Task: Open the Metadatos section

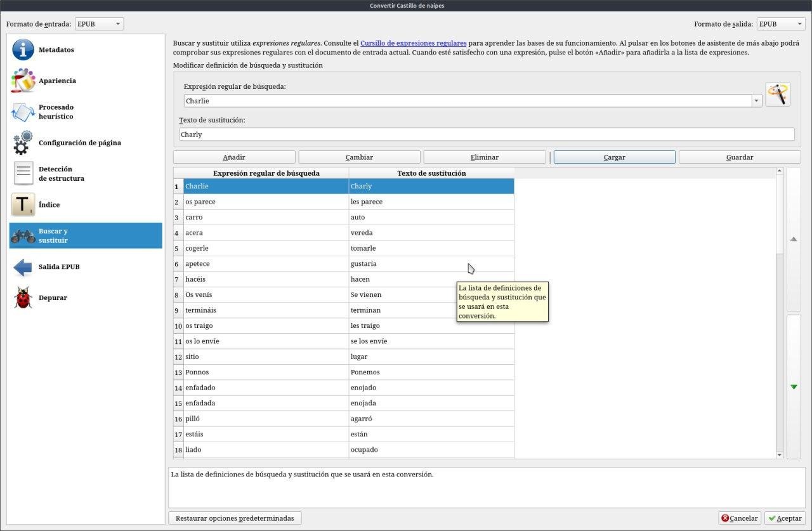Action: [x=86, y=49]
